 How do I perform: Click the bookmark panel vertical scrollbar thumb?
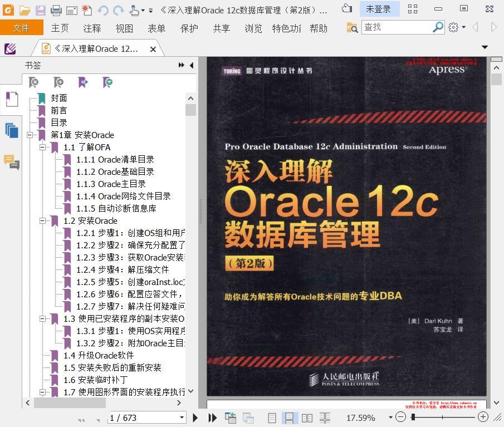click(x=191, y=110)
